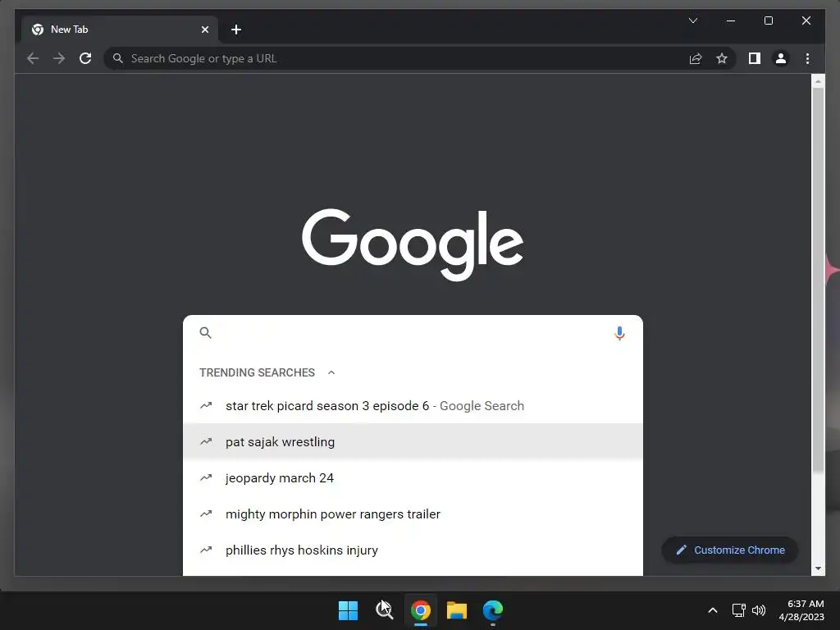The height and width of the screenshot is (630, 840).
Task: Click the browser Back arrow
Action: click(33, 58)
